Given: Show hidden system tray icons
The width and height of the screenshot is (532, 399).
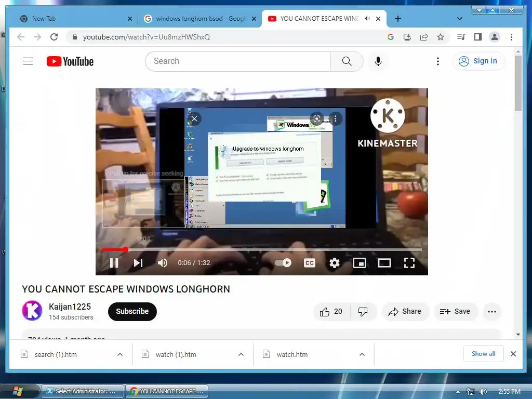Looking at the screenshot, I should coord(458,392).
